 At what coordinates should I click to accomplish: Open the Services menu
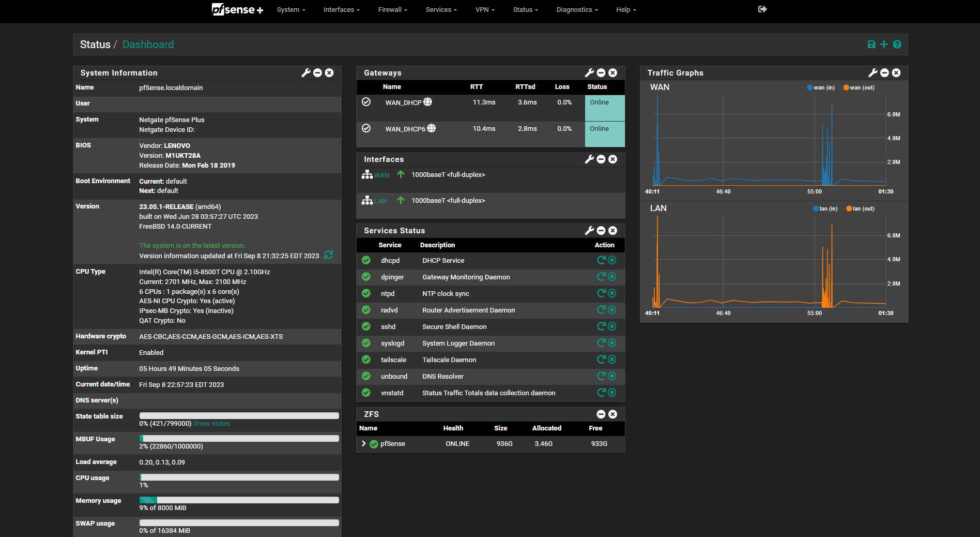pos(441,10)
